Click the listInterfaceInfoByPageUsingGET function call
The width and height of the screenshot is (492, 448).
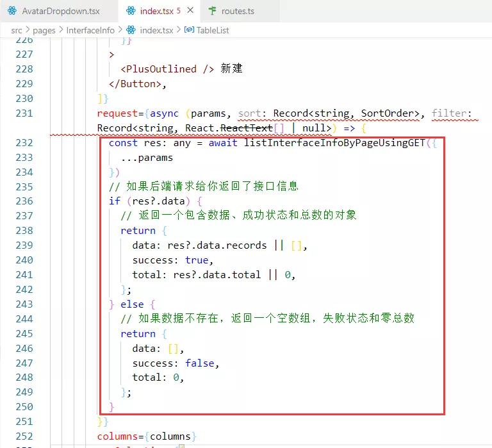pos(334,143)
